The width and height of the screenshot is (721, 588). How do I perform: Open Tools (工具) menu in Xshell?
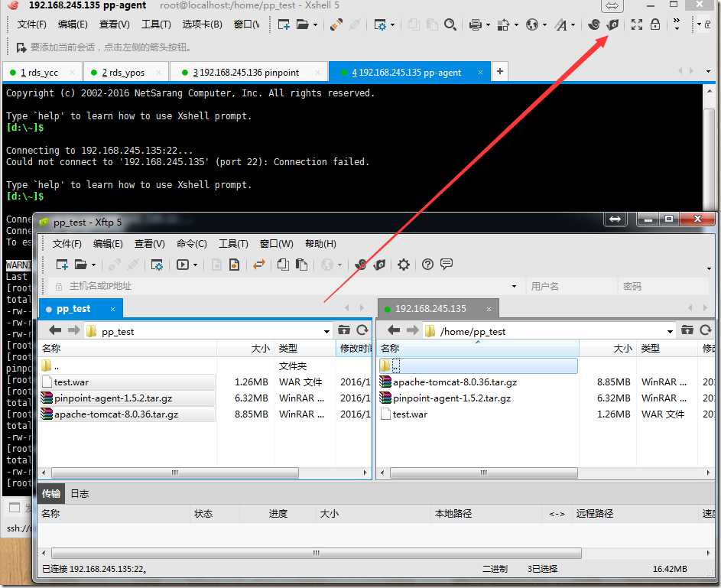pyautogui.click(x=156, y=24)
